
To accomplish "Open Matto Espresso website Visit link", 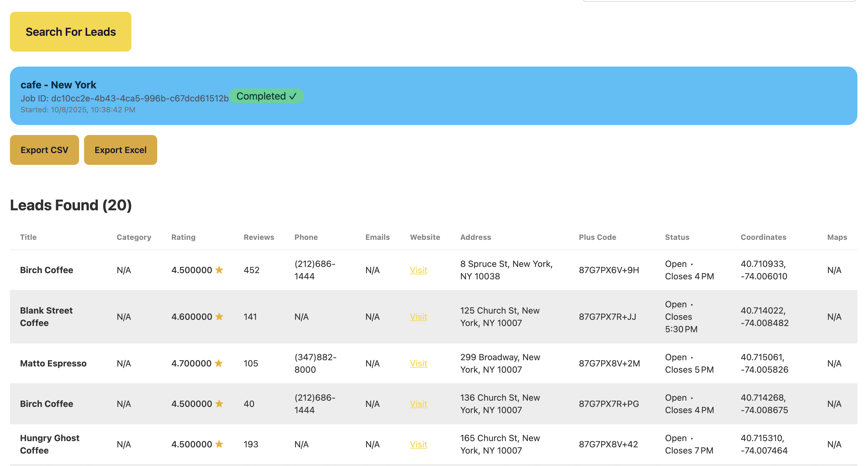I will click(x=418, y=363).
